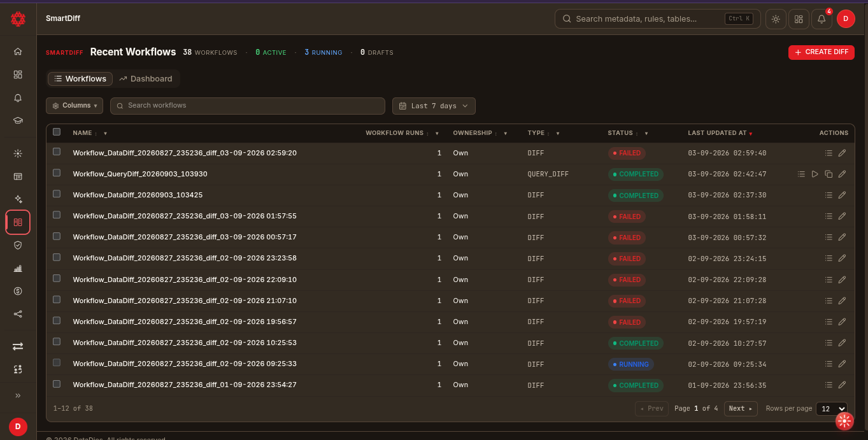The image size is (868, 440).
Task: Click the red app logo top-left
Action: tap(18, 19)
